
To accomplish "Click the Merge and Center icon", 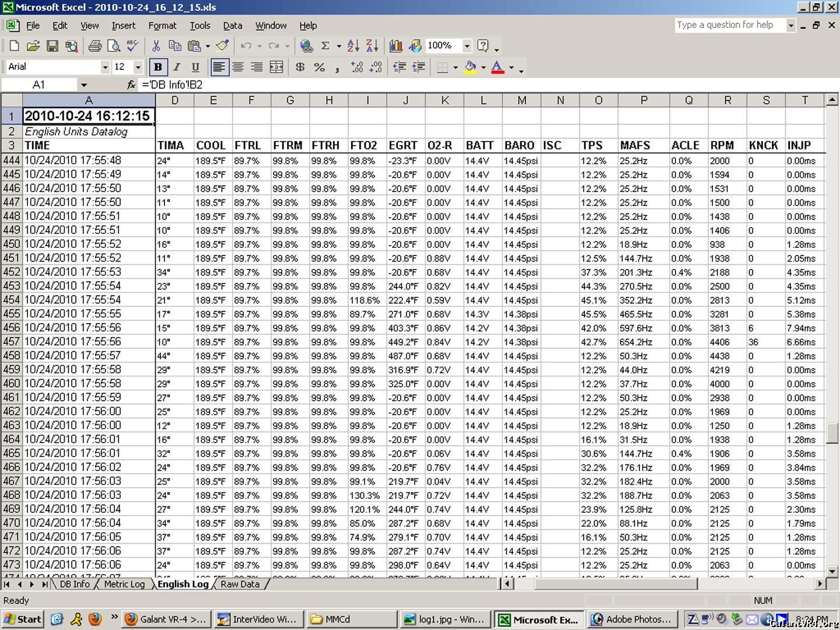I will (276, 67).
